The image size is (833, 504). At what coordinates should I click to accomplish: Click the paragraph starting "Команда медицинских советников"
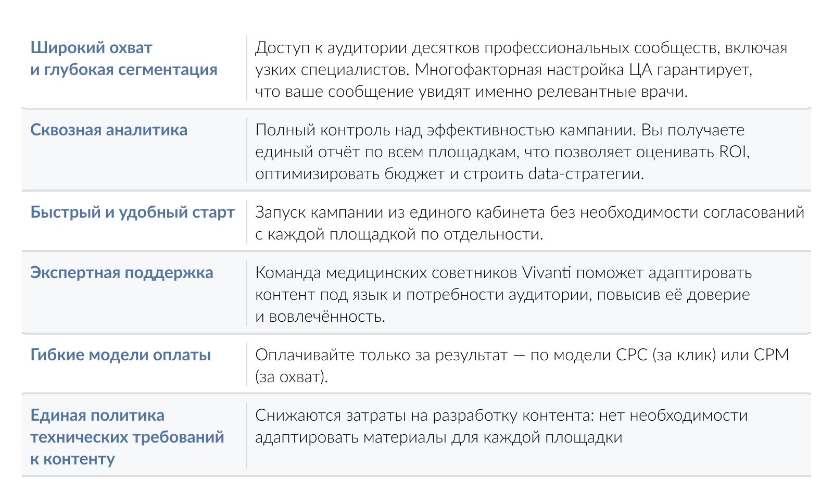pos(503,294)
